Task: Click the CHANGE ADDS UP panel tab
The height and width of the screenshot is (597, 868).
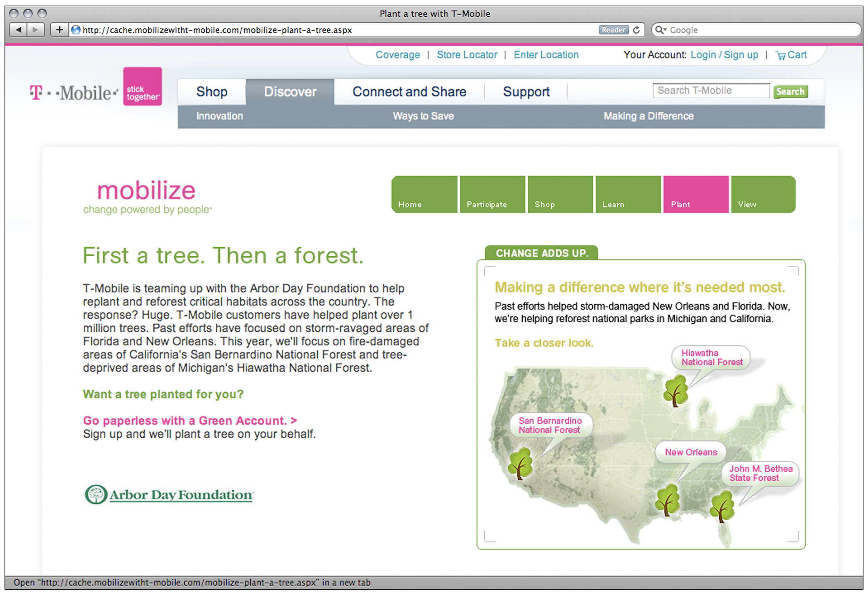Action: pyautogui.click(x=541, y=253)
